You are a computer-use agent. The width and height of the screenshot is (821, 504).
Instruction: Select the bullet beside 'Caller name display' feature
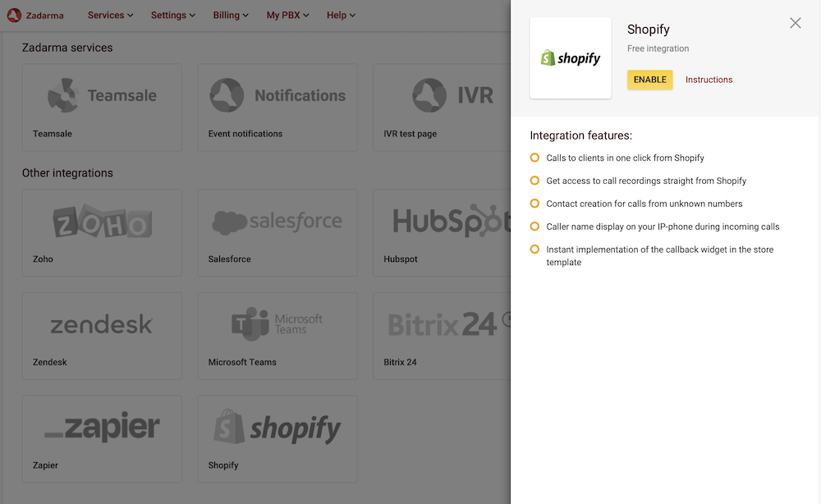point(534,227)
